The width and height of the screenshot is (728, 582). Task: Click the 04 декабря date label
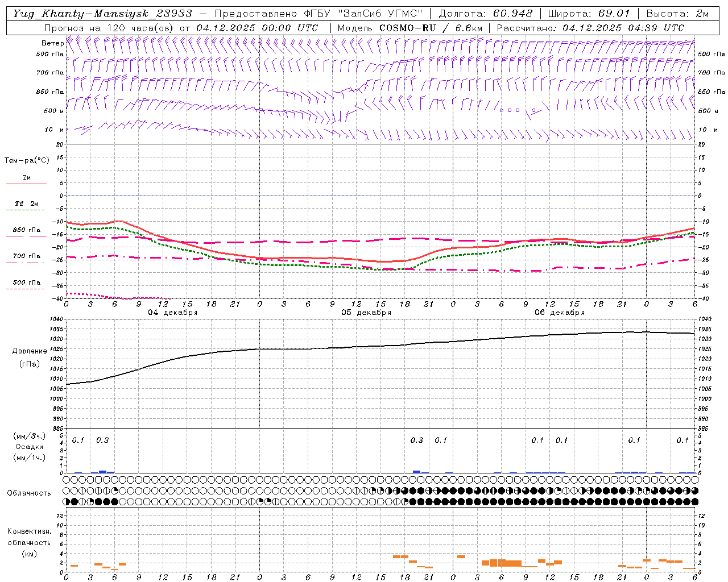tap(173, 313)
